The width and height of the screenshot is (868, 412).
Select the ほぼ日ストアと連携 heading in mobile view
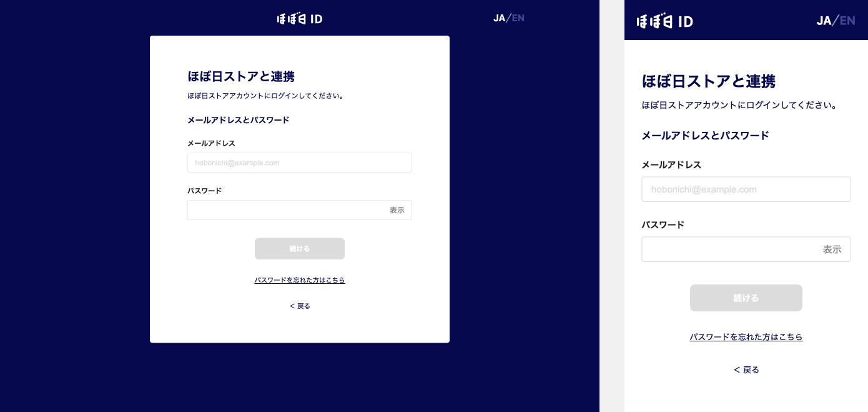[709, 81]
